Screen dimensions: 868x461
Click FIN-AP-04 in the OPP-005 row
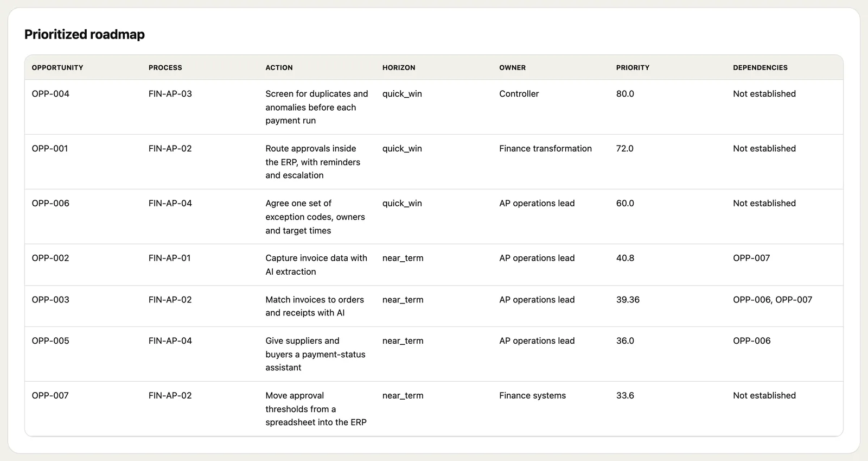(x=170, y=341)
